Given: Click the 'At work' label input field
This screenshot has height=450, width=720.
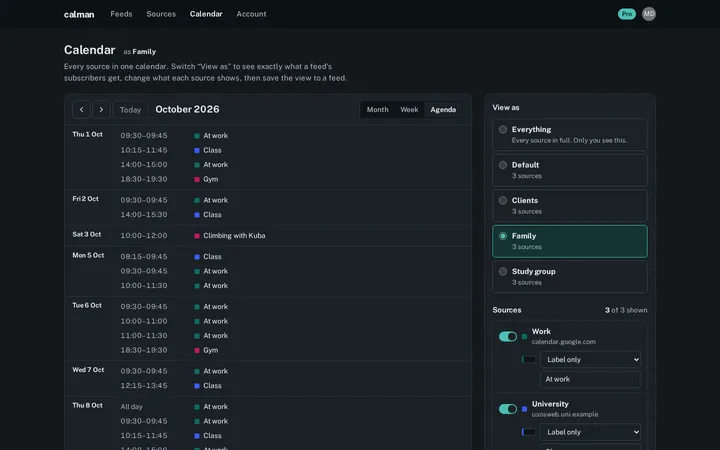Looking at the screenshot, I should click(591, 379).
